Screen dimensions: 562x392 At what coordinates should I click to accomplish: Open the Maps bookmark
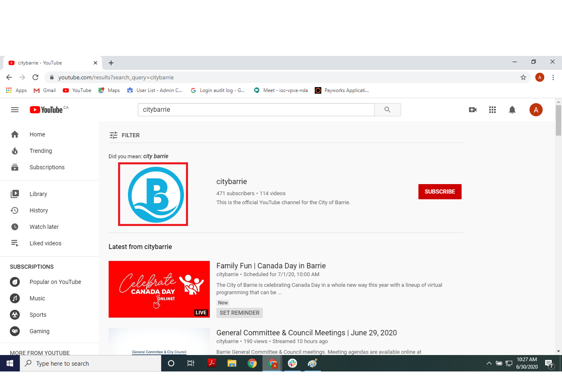coord(109,90)
